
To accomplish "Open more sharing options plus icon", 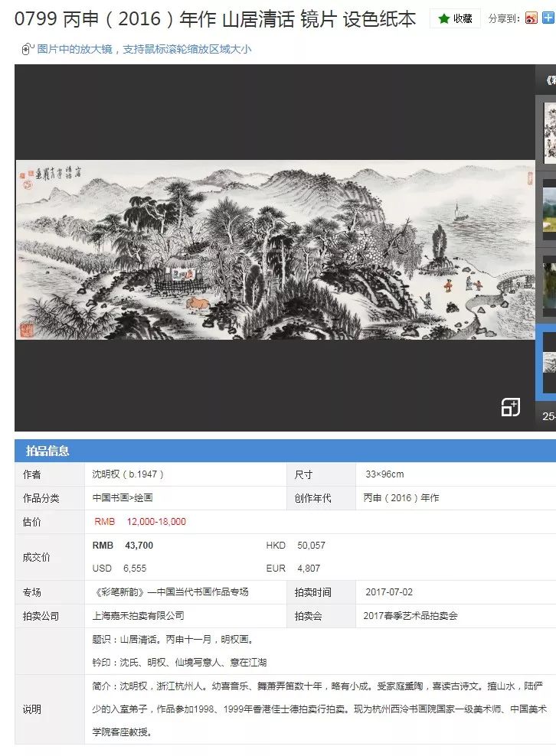I will point(548,18).
